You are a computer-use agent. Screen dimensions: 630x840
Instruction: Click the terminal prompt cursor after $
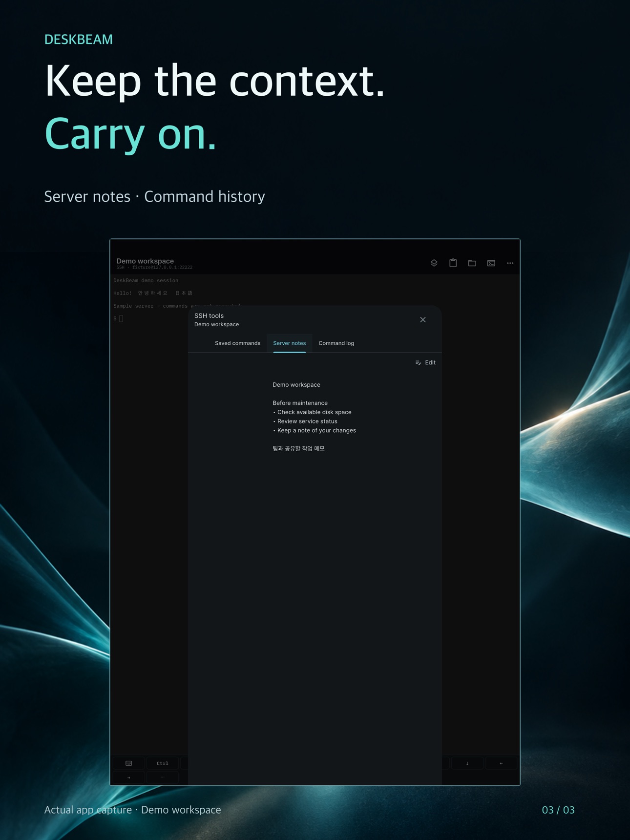point(121,318)
